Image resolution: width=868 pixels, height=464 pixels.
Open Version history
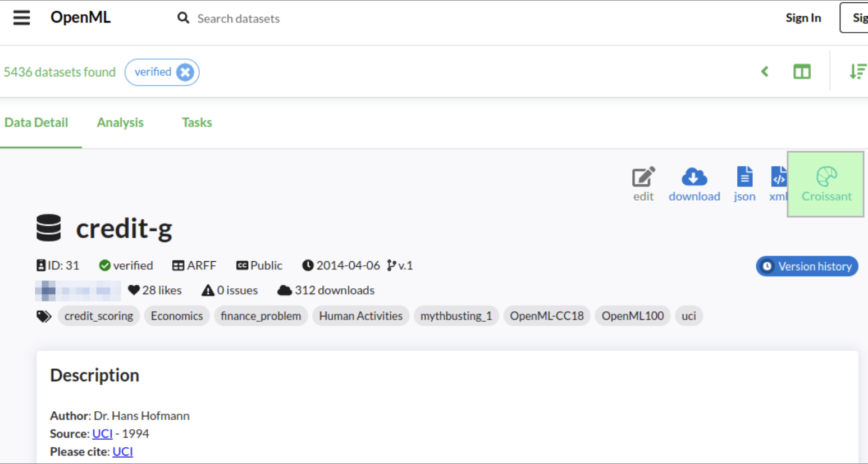[807, 266]
